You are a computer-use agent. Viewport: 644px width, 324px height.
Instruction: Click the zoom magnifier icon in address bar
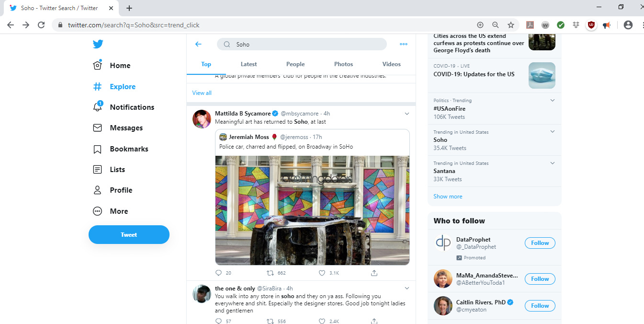(x=496, y=25)
